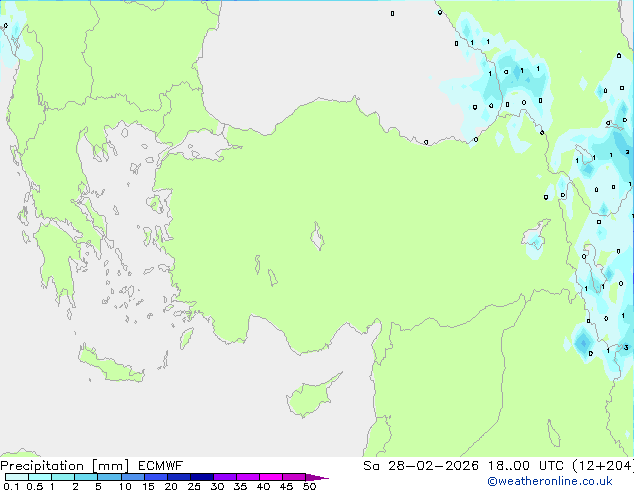Screen dimensions: 634x490
Task: Click the '18:00 UTC' time text
Action: (526, 466)
